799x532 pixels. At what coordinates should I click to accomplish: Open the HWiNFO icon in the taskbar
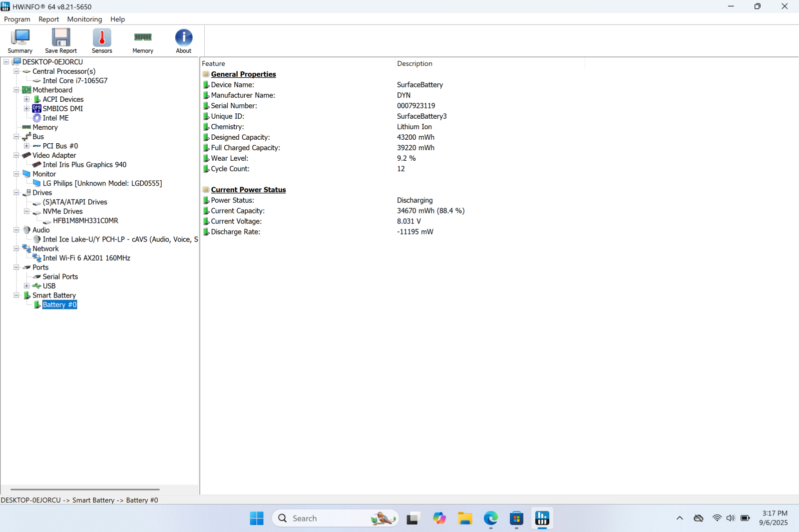click(x=542, y=518)
